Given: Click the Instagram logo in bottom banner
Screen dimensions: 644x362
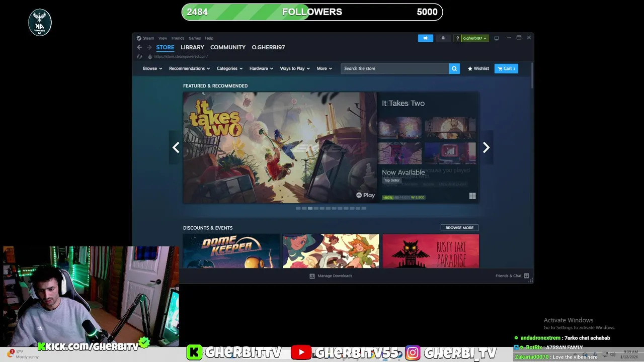Looking at the screenshot, I should 413,352.
